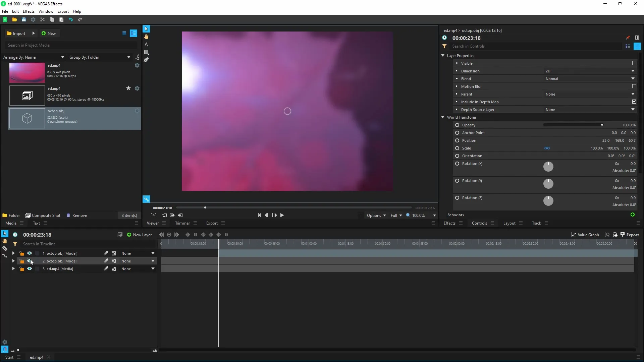
Task: Click the Cut scissors icon
Action: [43, 20]
